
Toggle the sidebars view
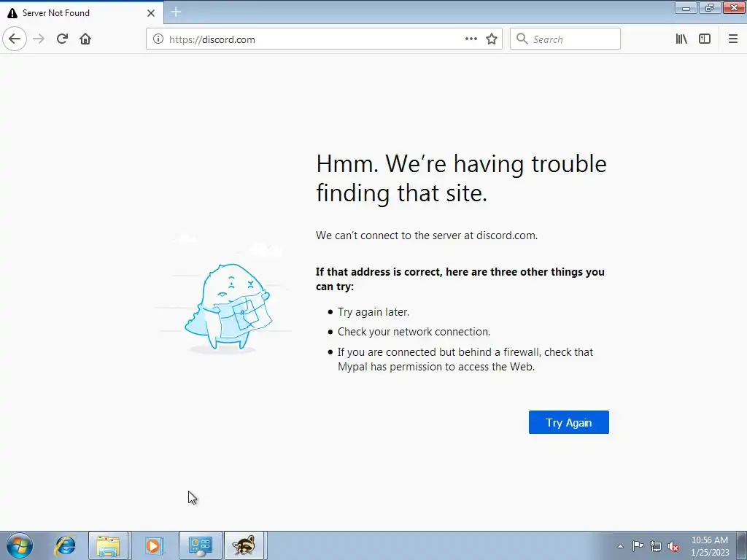click(705, 39)
